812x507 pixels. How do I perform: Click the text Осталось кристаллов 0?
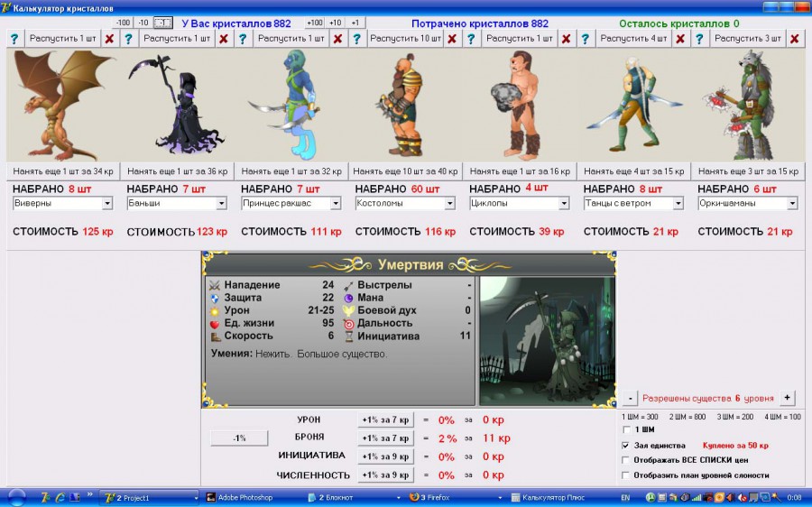(x=678, y=23)
